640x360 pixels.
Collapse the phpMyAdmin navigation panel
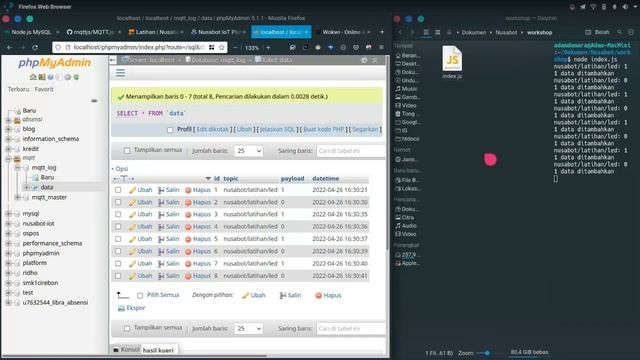click(112, 60)
